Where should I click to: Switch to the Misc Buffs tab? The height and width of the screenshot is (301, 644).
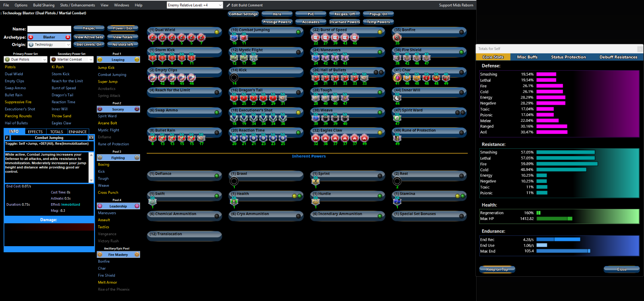click(x=527, y=57)
